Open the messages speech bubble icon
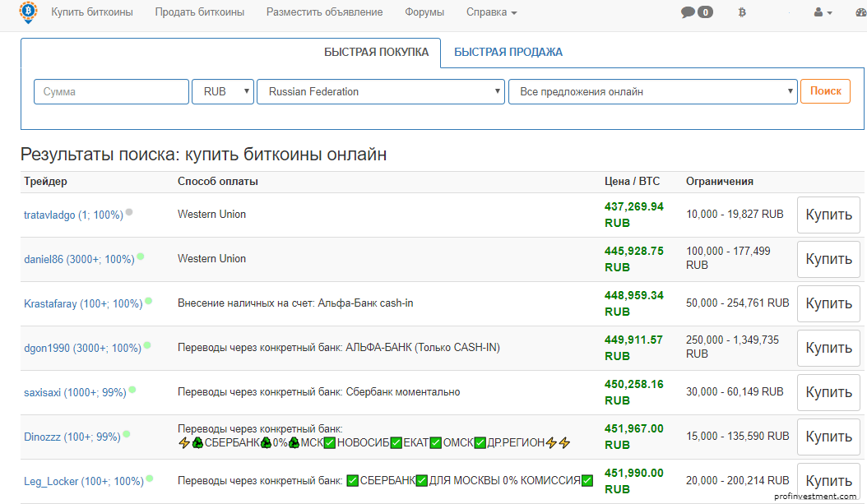The image size is (867, 504). coord(688,12)
